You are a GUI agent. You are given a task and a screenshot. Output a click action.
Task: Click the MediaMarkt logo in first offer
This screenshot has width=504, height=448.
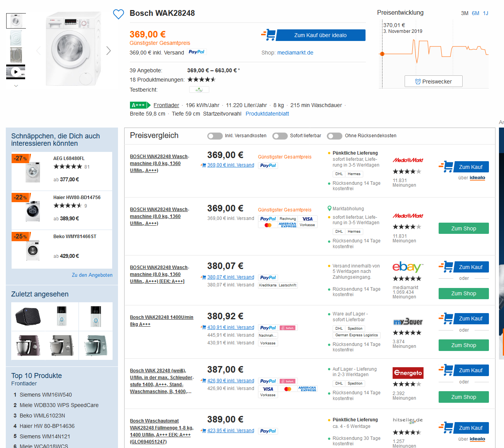408,160
